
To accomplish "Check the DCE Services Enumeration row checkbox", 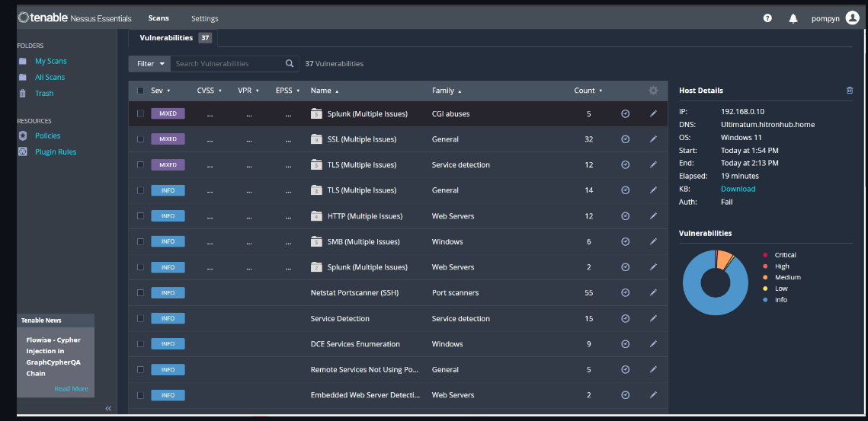I will point(141,343).
